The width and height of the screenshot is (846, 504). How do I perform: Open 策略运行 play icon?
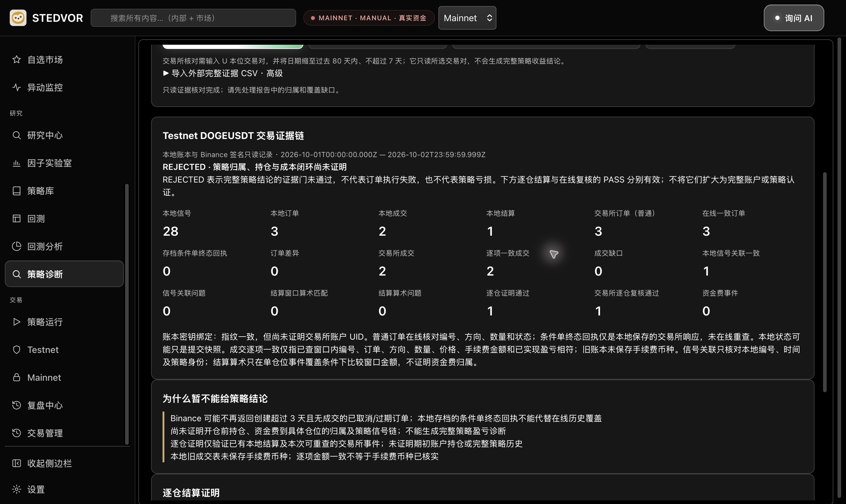(16, 322)
